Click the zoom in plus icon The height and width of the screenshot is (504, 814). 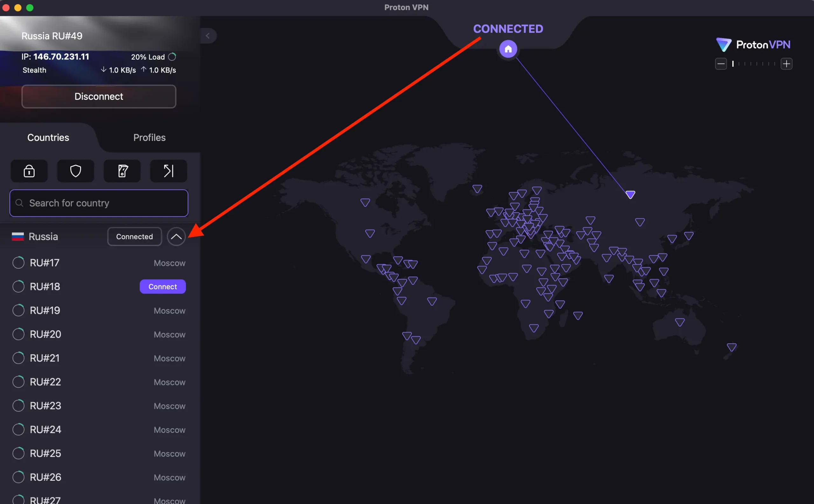point(786,64)
